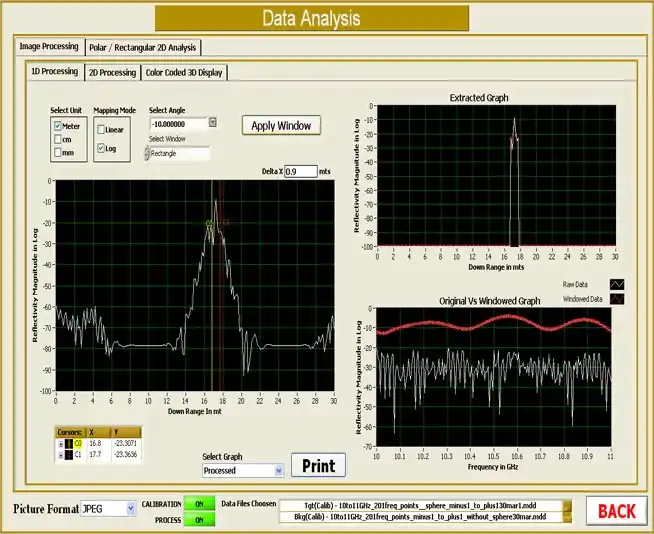Toggle the CALIBRATION ON indicator
This screenshot has width=654, height=534.
click(199, 505)
